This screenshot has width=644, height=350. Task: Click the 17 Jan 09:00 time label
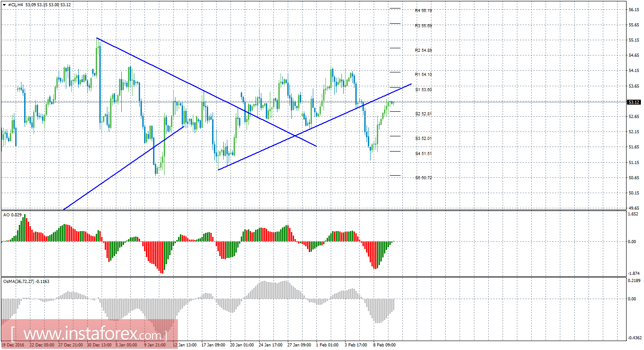coord(213,345)
